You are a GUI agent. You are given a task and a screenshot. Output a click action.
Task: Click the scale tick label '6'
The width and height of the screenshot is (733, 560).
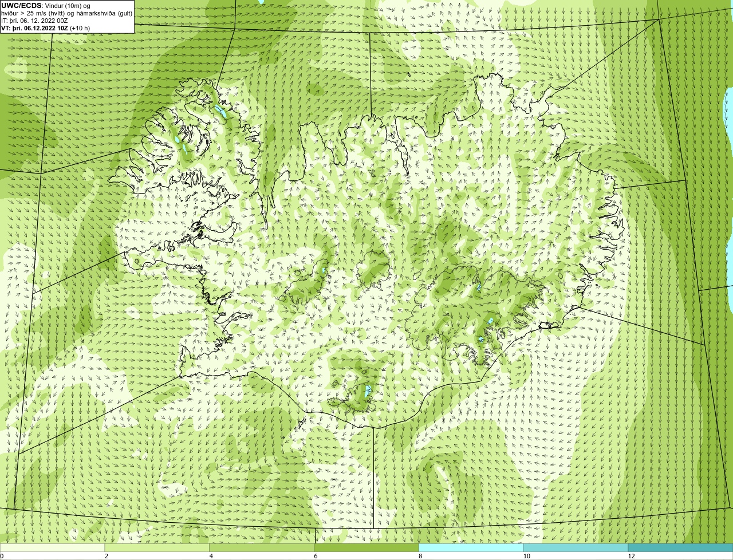coord(316,556)
